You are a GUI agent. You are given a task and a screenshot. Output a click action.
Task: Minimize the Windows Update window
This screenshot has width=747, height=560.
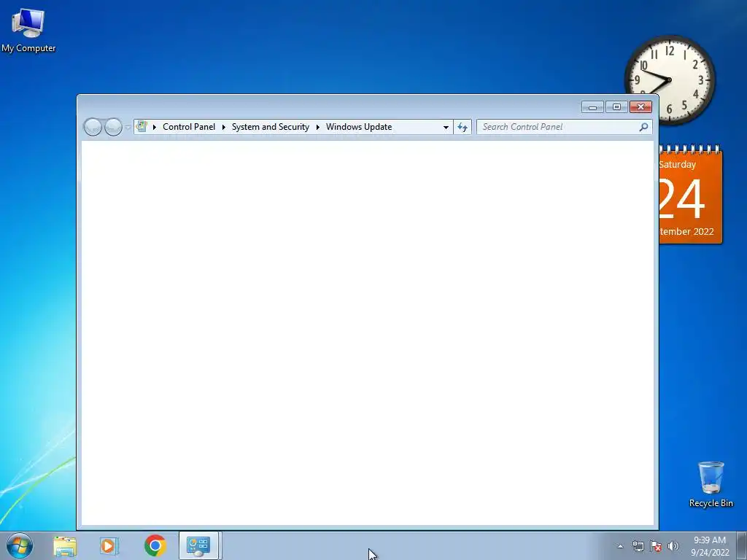pyautogui.click(x=592, y=107)
